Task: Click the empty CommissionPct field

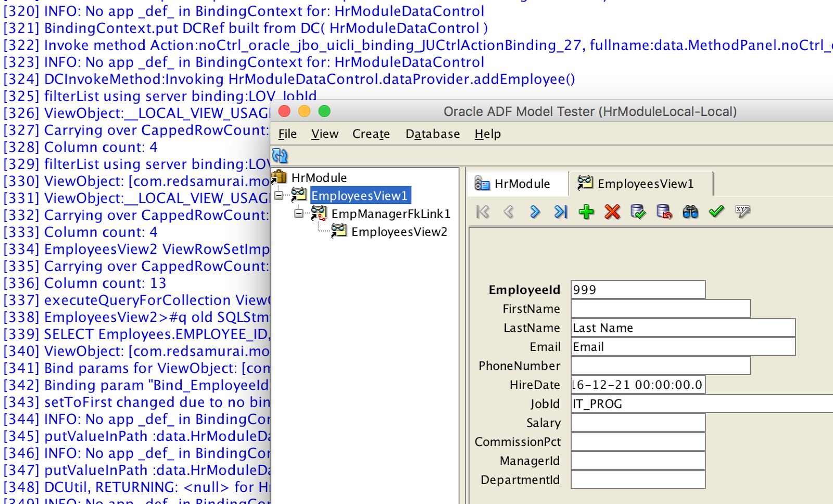Action: 638,442
